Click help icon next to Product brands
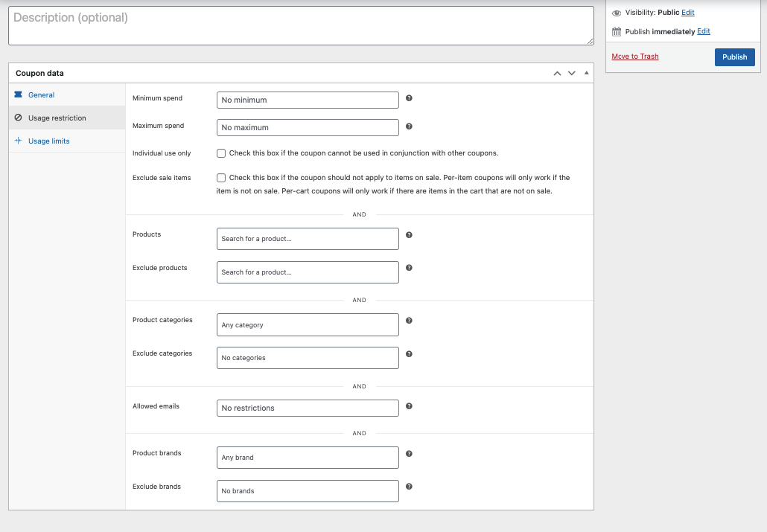The image size is (767, 532). (x=409, y=454)
